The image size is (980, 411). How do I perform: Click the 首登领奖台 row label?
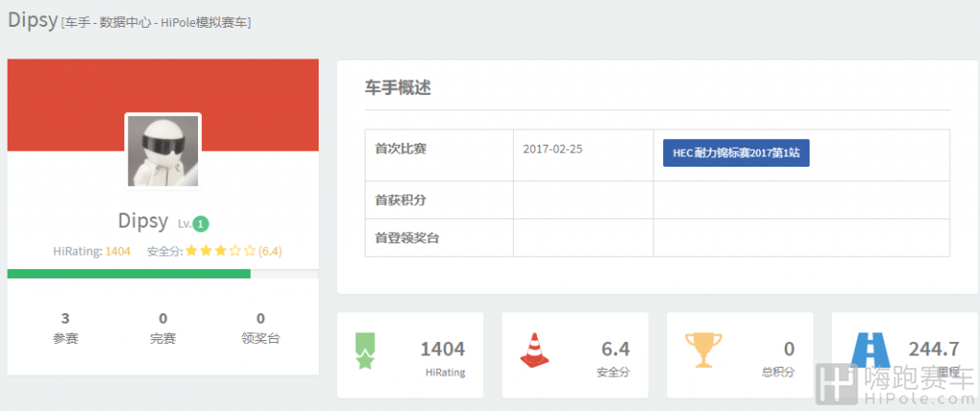[x=407, y=238]
